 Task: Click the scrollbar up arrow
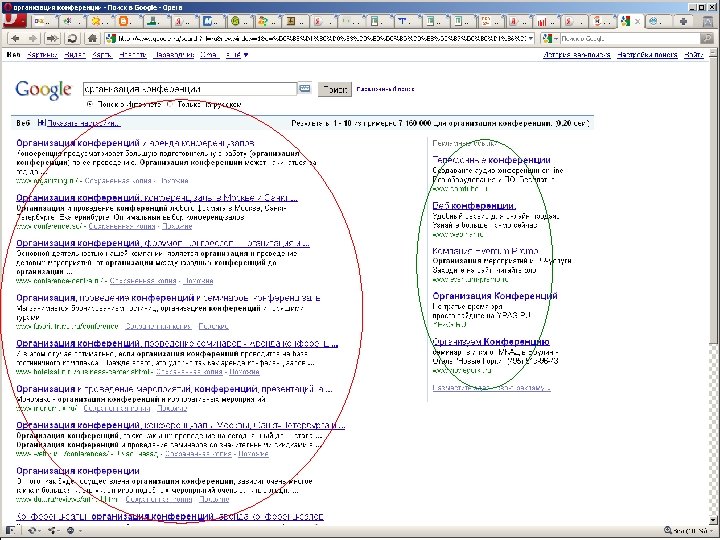[712, 53]
